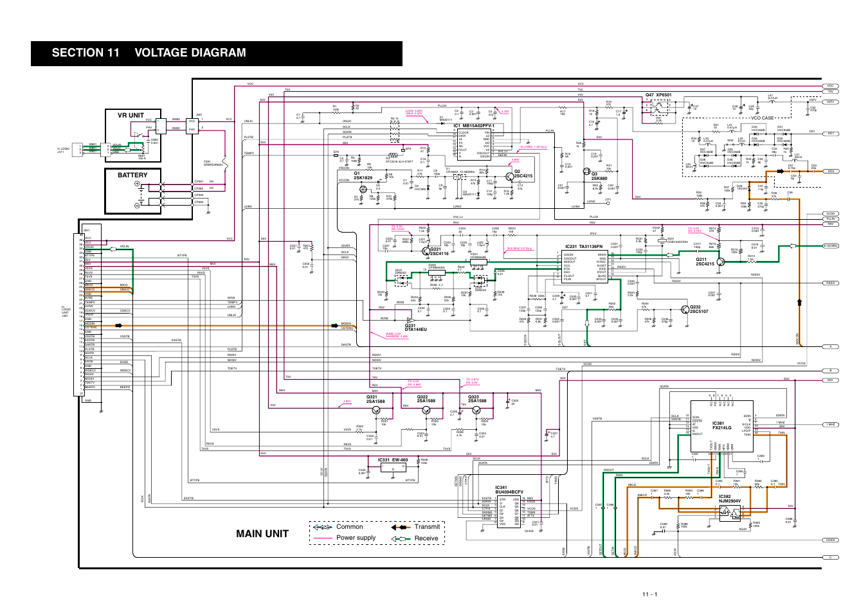
Task: Click the Common arrow in the legend
Action: click(322, 527)
